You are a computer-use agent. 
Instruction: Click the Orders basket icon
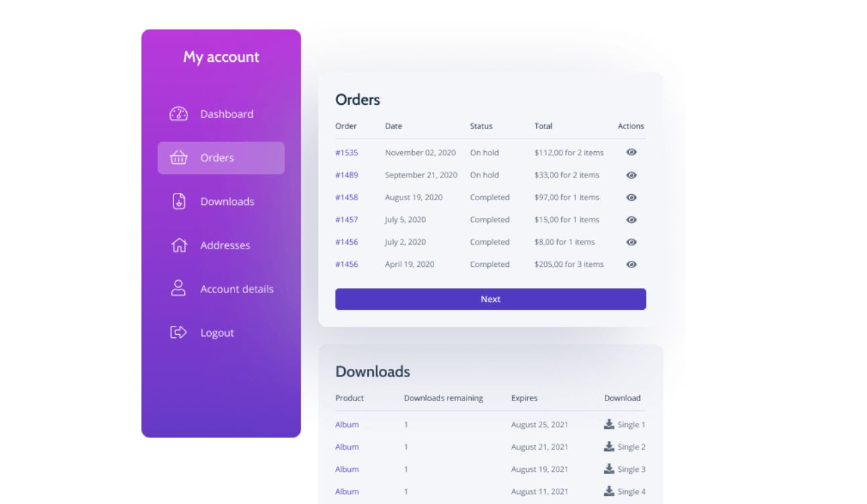178,158
